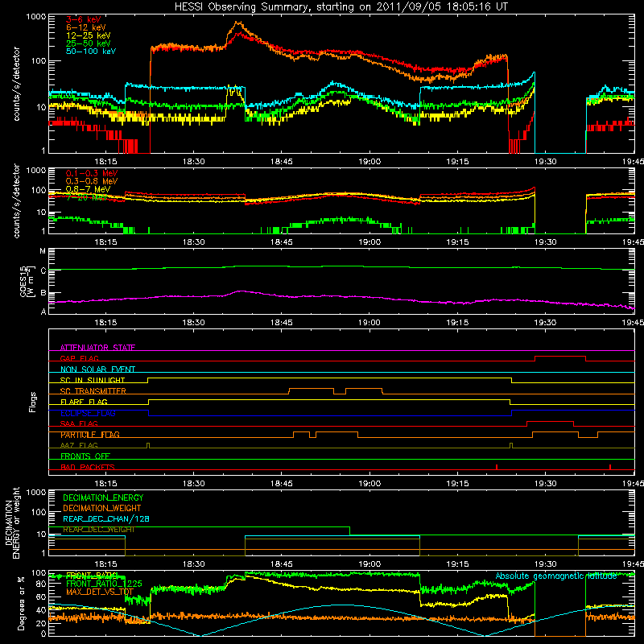Click the DECIMATION_WEIGHT legend label
The width and height of the screenshot is (644, 644).
[x=102, y=508]
